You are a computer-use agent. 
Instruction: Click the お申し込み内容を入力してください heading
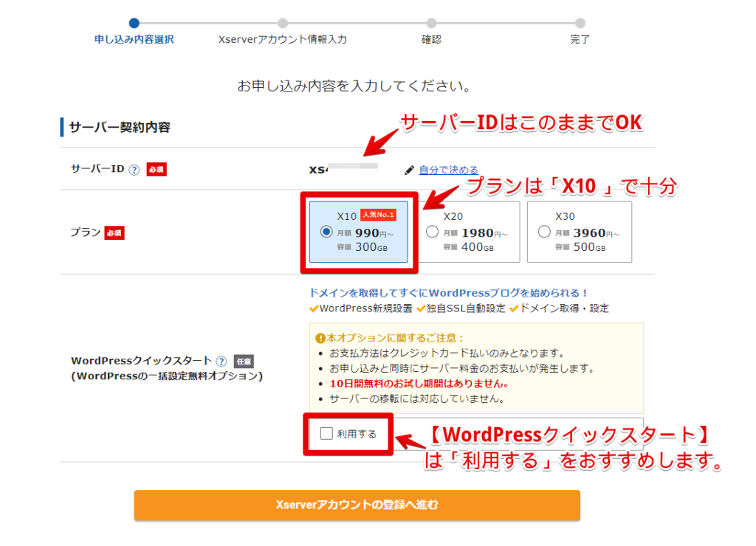click(x=354, y=86)
